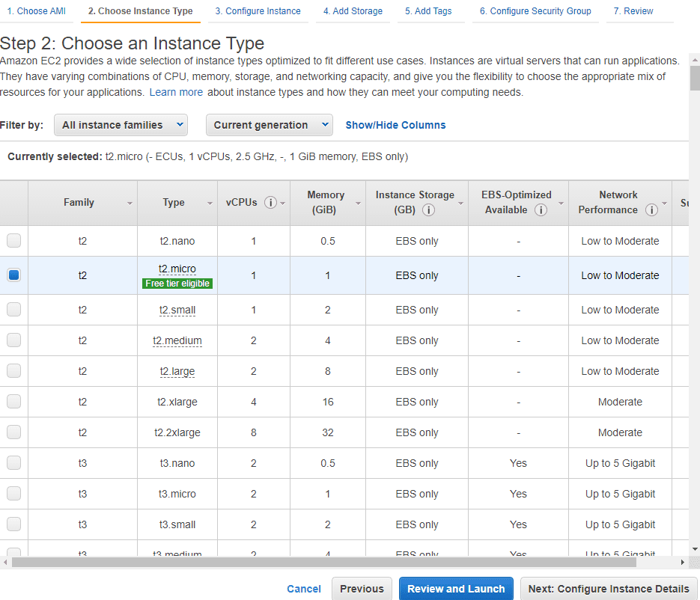Click Review and Launch button
This screenshot has height=600, width=700.
[x=456, y=589]
